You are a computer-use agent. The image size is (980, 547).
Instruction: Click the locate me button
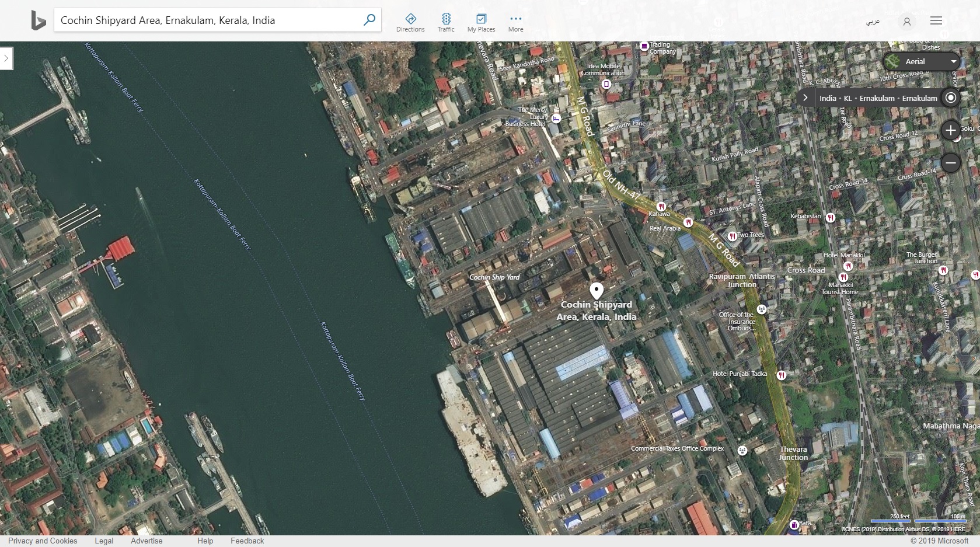(951, 97)
